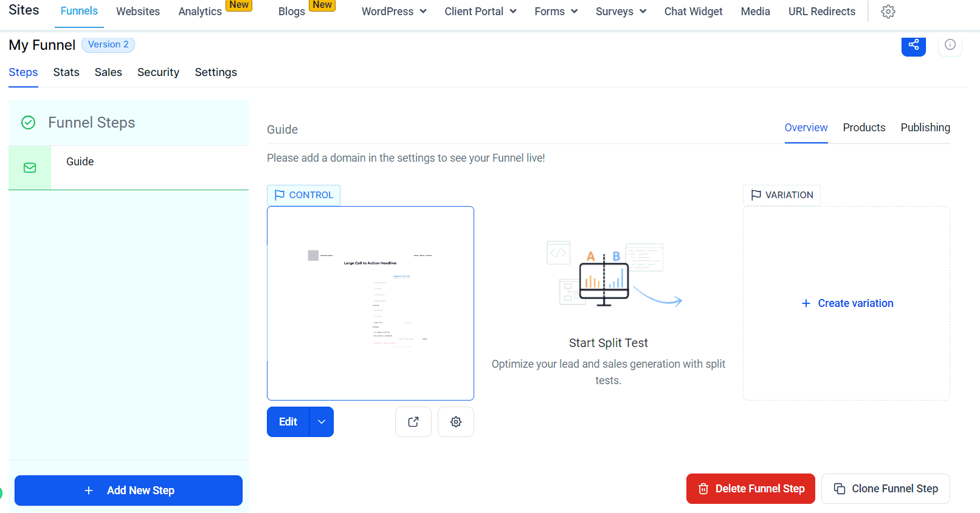Click the Guide step envelope icon
Screen dimensions: 980x513
pos(30,168)
